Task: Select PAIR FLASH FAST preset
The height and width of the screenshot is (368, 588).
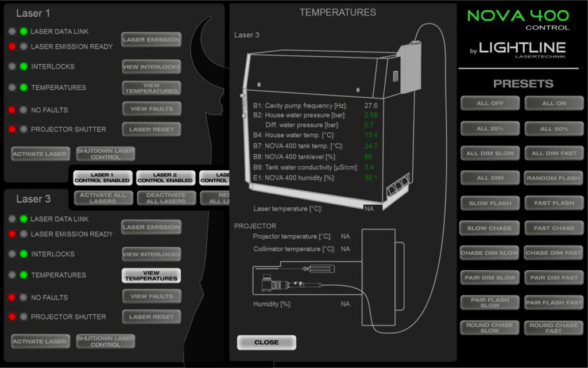Action: [554, 302]
